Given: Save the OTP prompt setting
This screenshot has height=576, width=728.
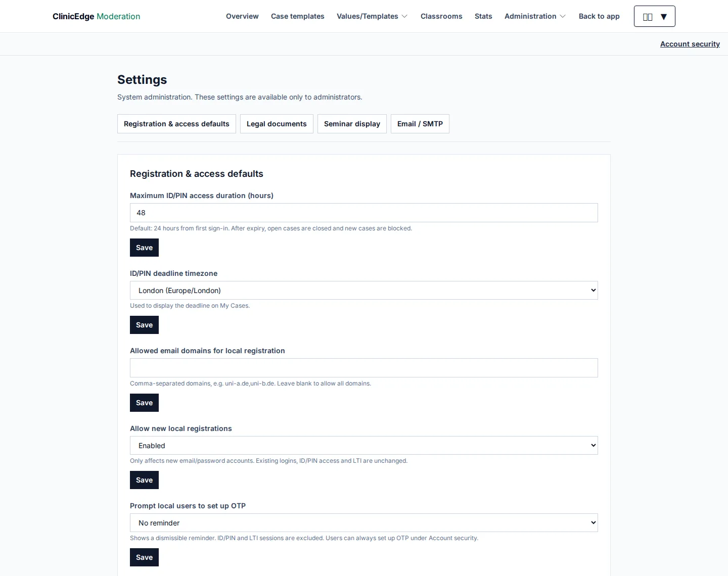Looking at the screenshot, I should click(144, 557).
